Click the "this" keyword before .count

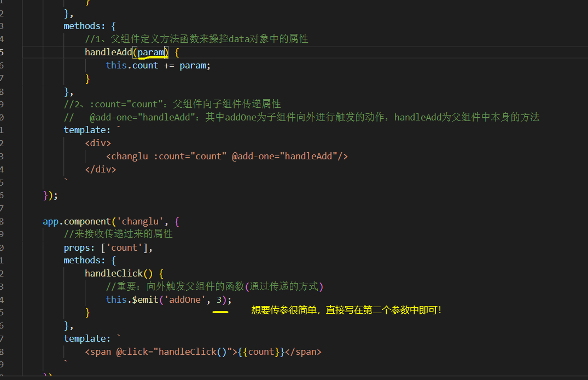click(x=117, y=65)
